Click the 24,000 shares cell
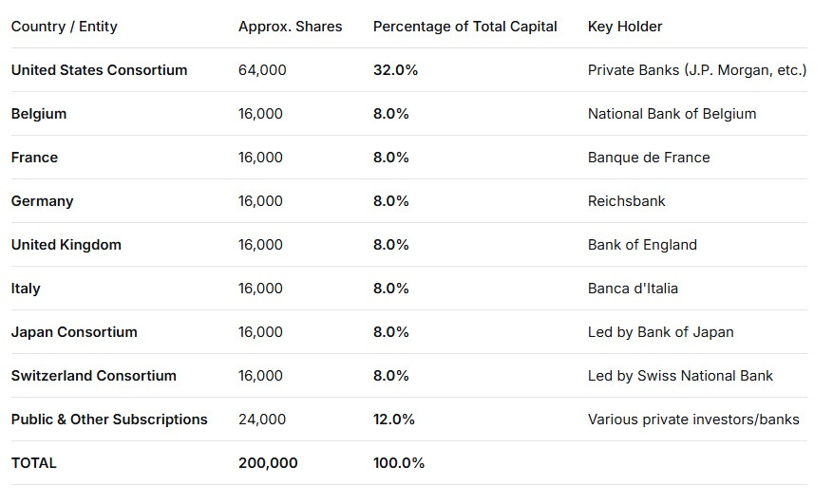This screenshot has width=833, height=504. pos(260,420)
